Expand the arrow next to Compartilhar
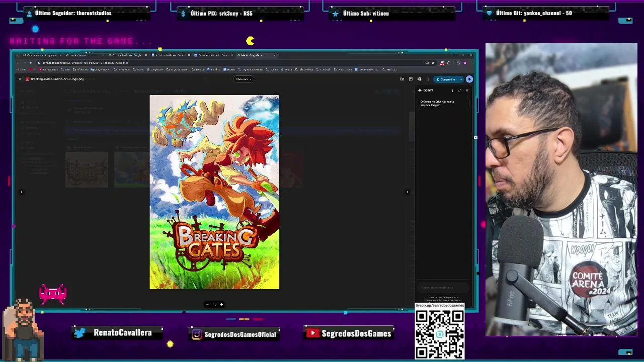Image resolution: width=644 pixels, height=362 pixels. point(461,79)
